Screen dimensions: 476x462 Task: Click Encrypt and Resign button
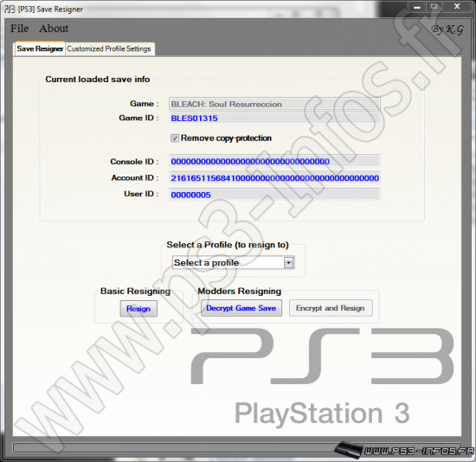tap(331, 308)
